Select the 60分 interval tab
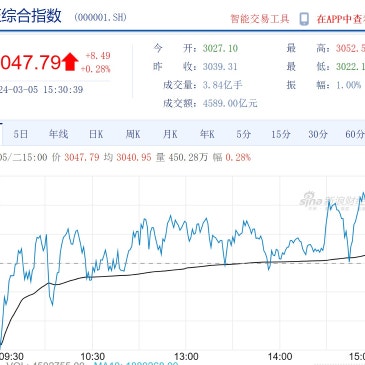This screenshot has height=365, width=365. click(x=355, y=134)
